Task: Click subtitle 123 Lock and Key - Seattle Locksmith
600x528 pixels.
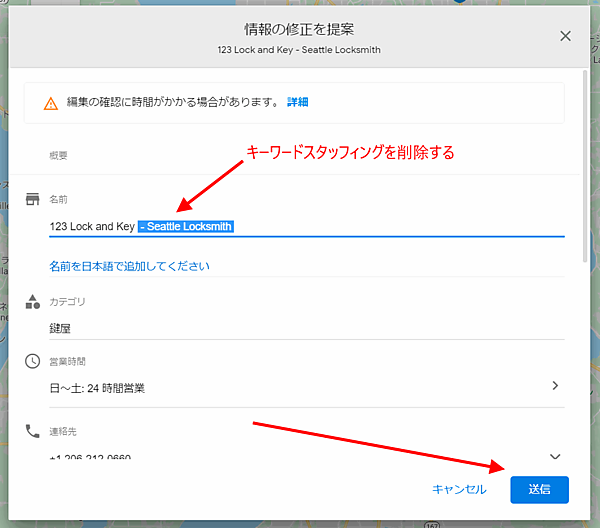Action: tap(299, 50)
